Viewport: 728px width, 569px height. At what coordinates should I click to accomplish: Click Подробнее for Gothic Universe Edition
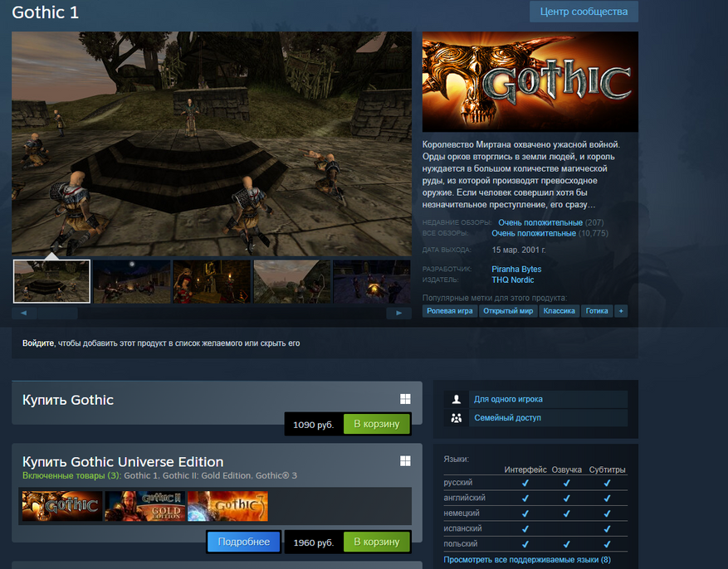[x=244, y=542]
